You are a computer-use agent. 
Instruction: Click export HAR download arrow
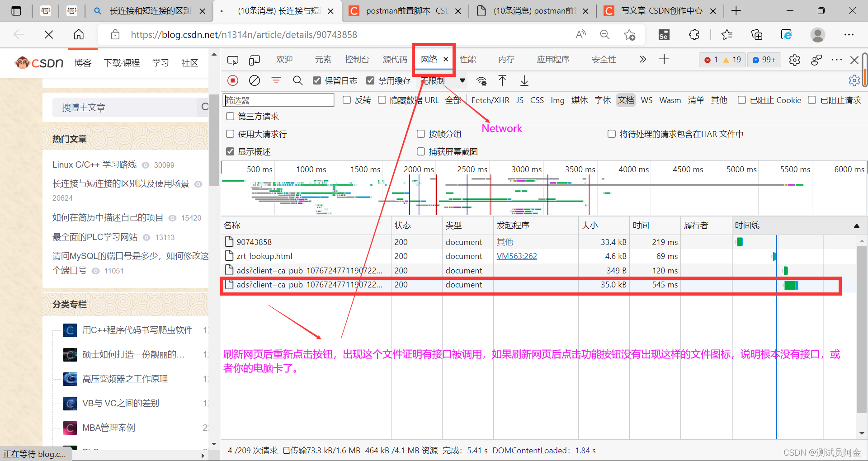click(x=524, y=80)
